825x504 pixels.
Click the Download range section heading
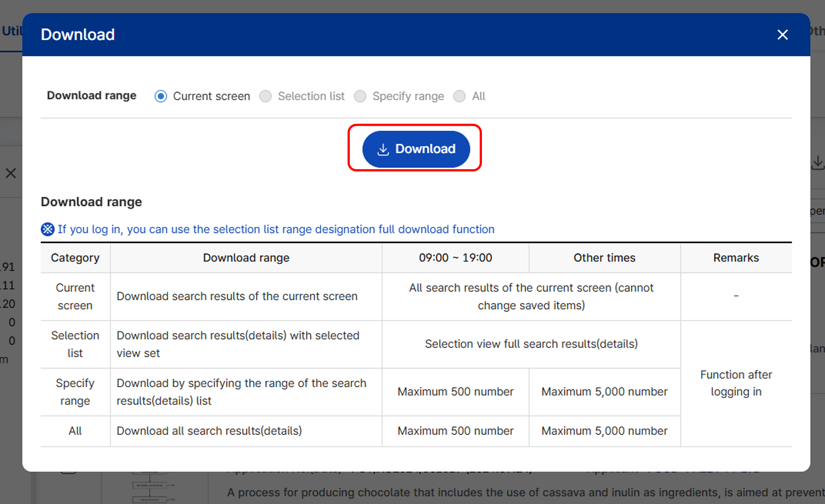91,202
